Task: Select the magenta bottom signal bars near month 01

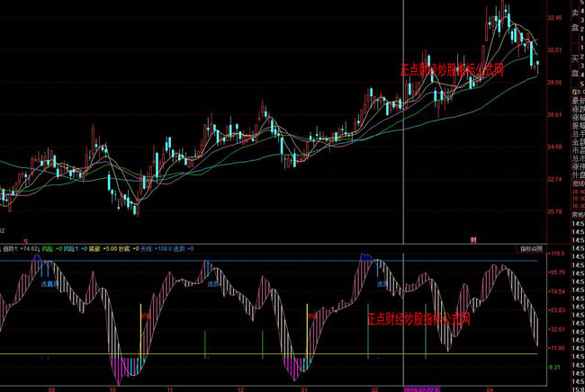Action: (x=293, y=363)
